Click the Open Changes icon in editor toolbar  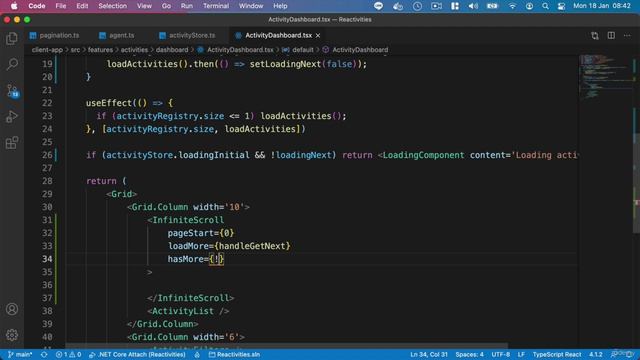[x=595, y=36]
